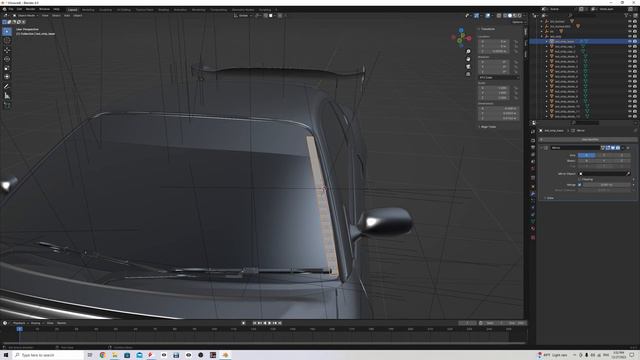Image resolution: width=640 pixels, height=360 pixels.
Task: Toggle Mirror modifier Axis X button
Action: 587,155
